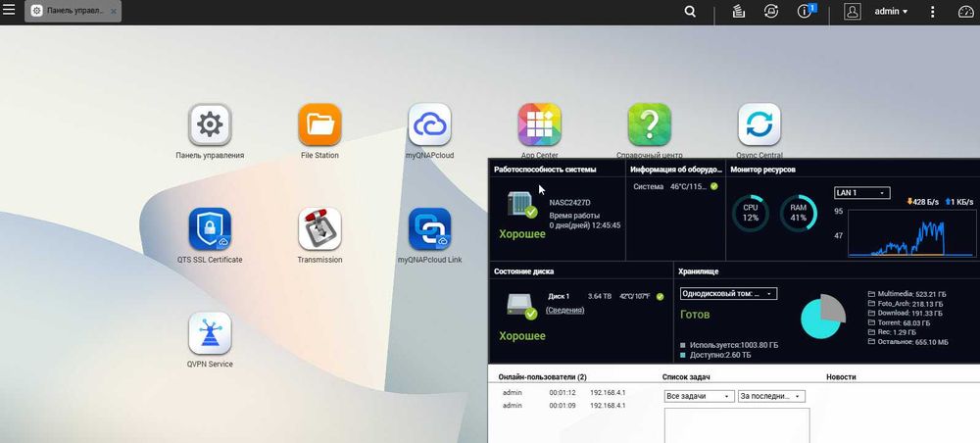Click Монитор ресурсов panel header
980x443 pixels.
tap(762, 170)
